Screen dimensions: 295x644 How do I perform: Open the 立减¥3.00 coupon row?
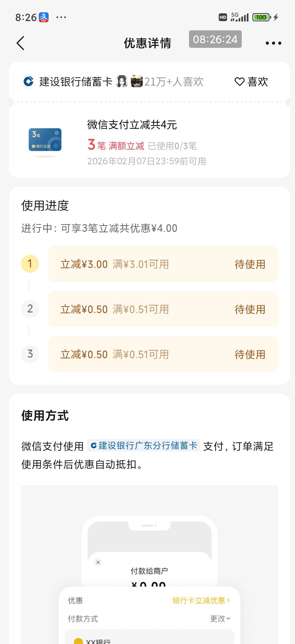163,264
